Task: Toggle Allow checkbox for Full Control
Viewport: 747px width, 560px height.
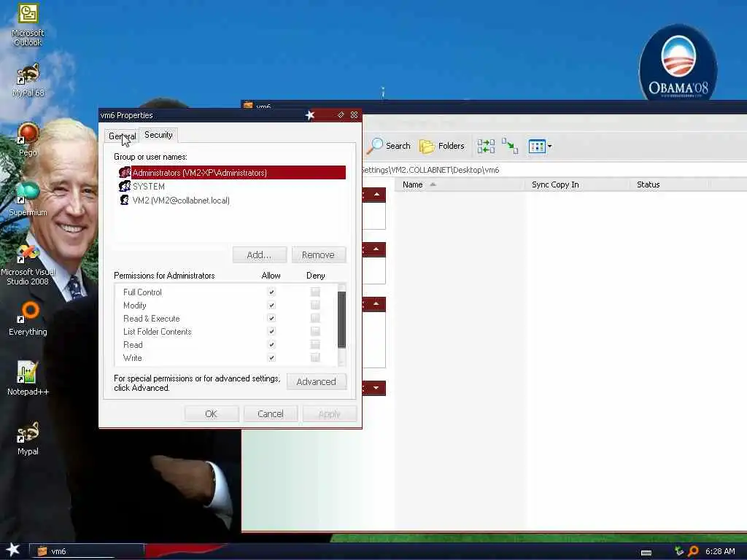Action: 271,292
